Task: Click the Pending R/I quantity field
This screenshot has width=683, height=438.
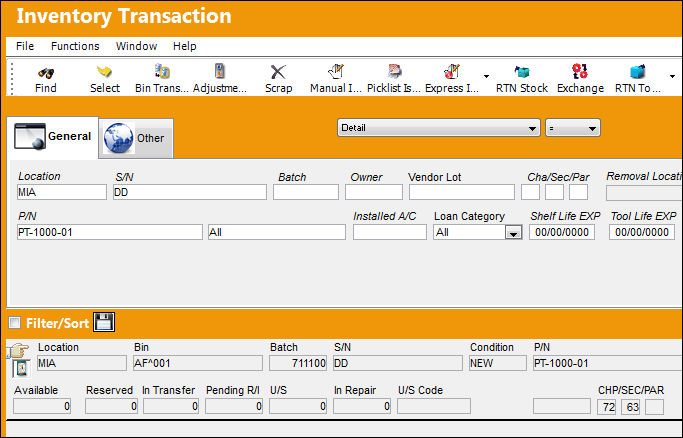Action: 234,406
